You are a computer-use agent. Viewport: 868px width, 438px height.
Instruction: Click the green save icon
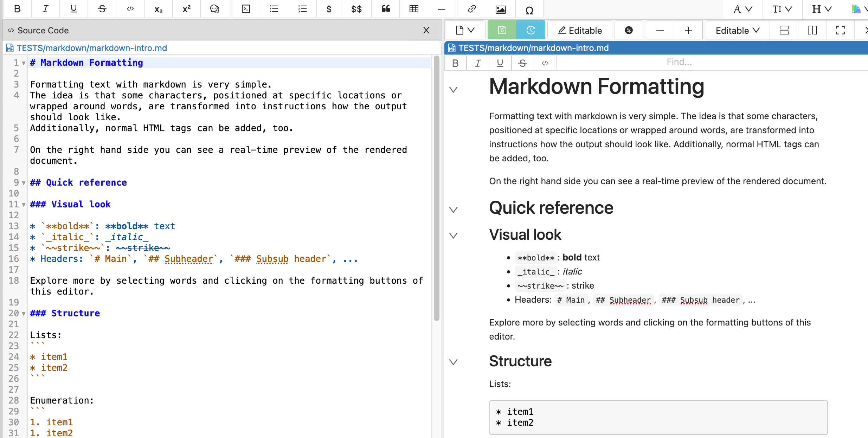click(502, 30)
